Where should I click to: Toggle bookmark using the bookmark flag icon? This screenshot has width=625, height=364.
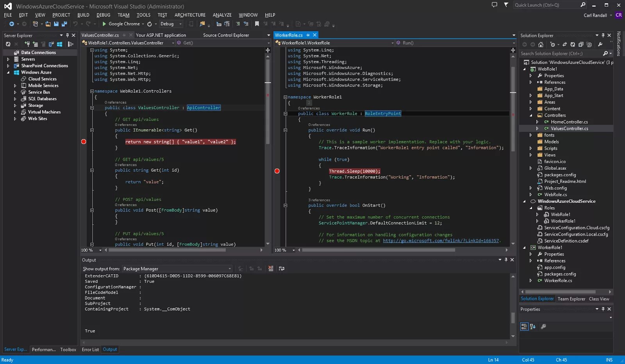(257, 24)
